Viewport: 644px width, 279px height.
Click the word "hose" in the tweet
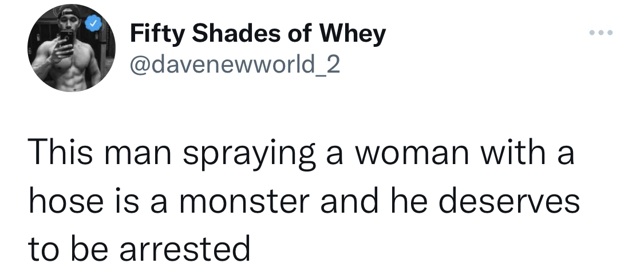[66, 200]
